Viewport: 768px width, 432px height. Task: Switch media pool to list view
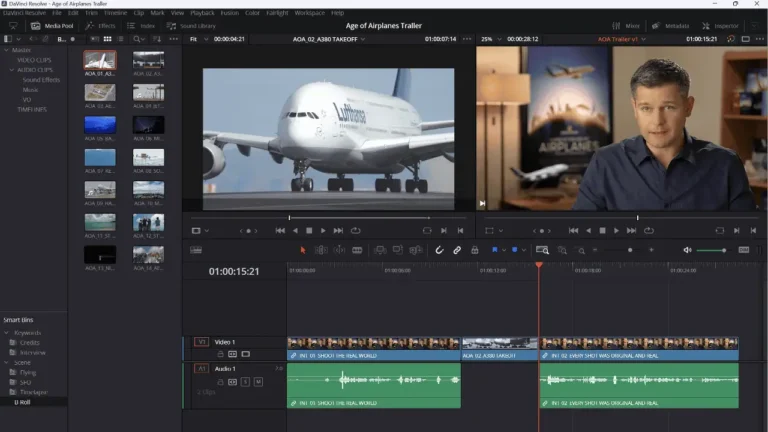coord(120,39)
